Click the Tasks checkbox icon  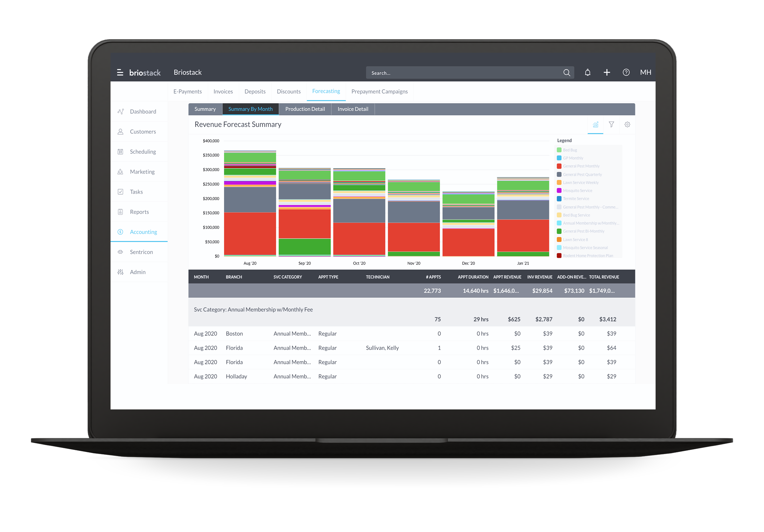click(120, 192)
